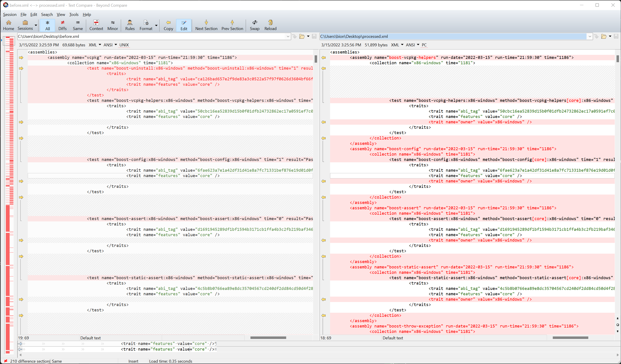Click left pane horizontal scrollbar thumb
This screenshot has width=621, height=364.
[x=268, y=338]
